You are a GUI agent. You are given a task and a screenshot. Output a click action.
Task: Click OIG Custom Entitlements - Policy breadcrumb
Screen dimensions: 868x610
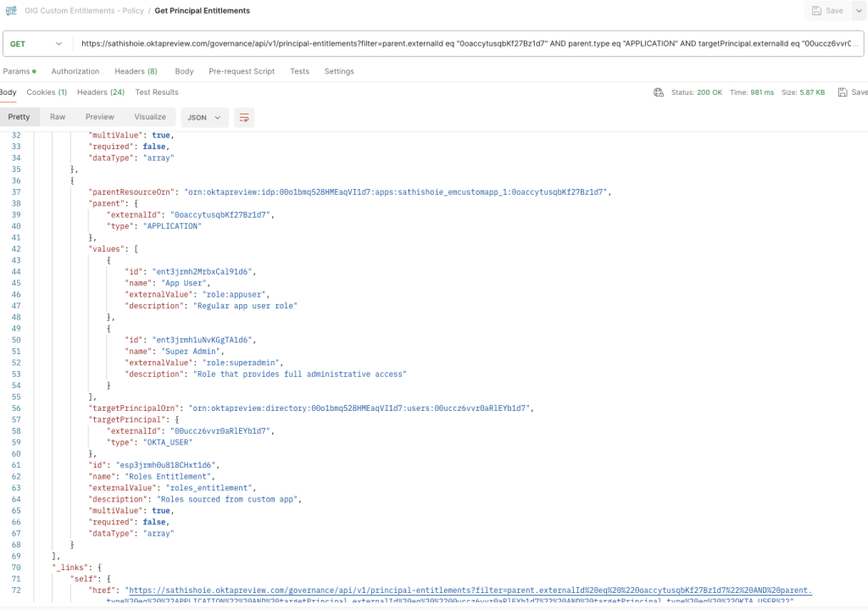point(84,10)
